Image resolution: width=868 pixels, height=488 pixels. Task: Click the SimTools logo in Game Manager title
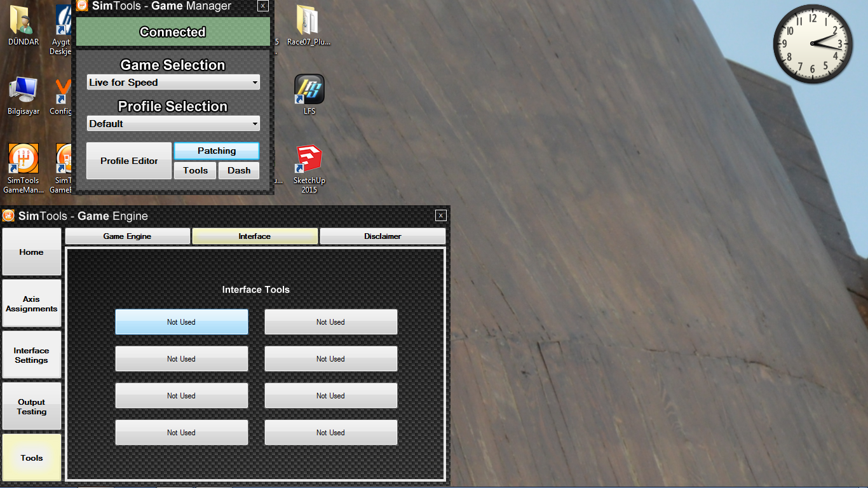[x=82, y=6]
